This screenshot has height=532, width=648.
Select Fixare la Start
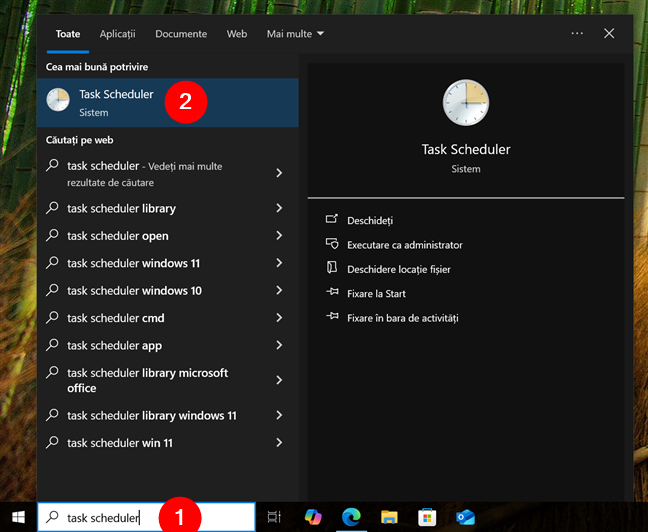click(376, 293)
